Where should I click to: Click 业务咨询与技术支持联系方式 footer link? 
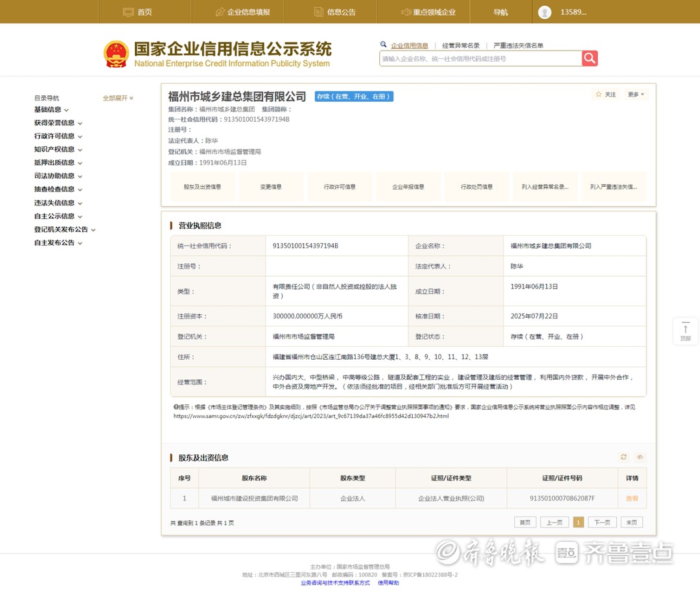tap(335, 583)
